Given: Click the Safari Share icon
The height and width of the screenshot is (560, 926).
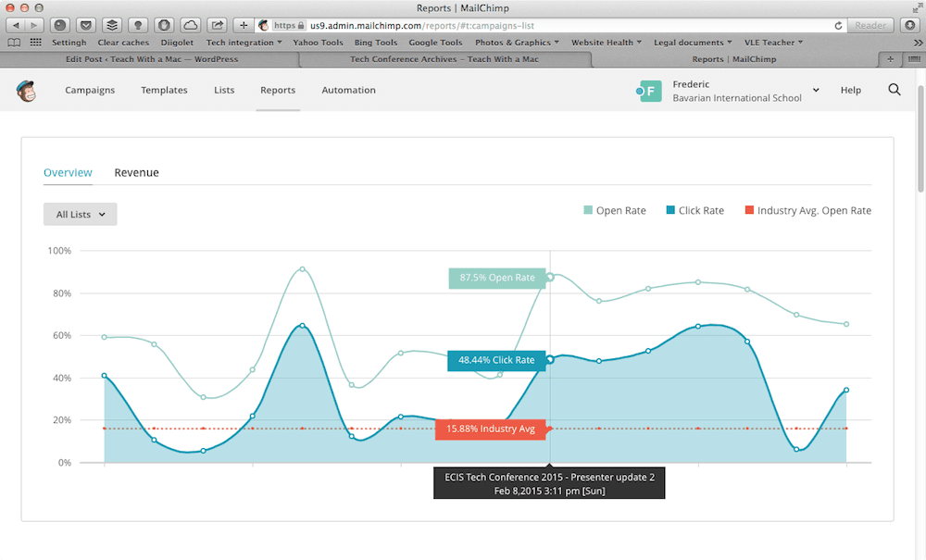Looking at the screenshot, I should [x=218, y=25].
